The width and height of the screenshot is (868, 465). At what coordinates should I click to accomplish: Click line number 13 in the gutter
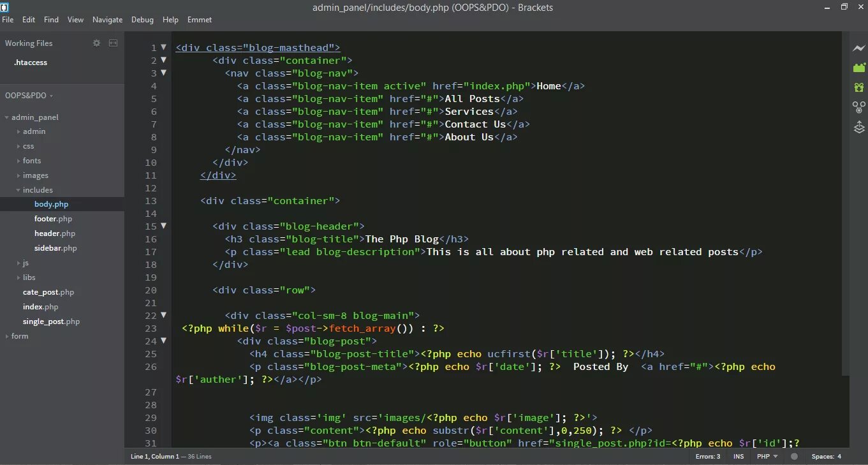[151, 201]
